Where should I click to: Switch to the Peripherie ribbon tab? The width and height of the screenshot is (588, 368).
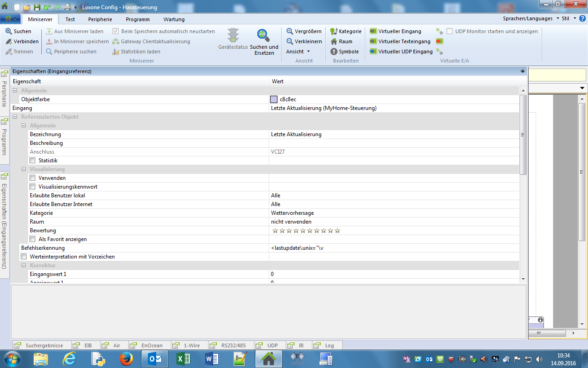100,19
